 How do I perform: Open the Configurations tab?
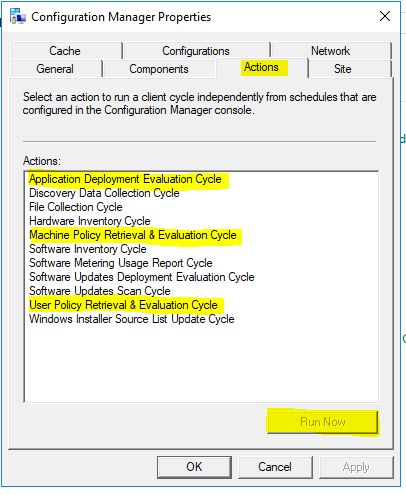click(196, 51)
